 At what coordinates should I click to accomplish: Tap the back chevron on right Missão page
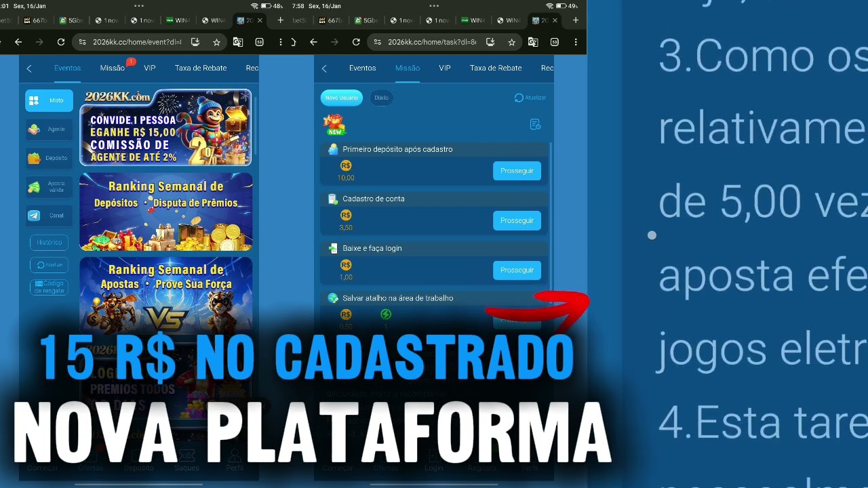(x=324, y=68)
